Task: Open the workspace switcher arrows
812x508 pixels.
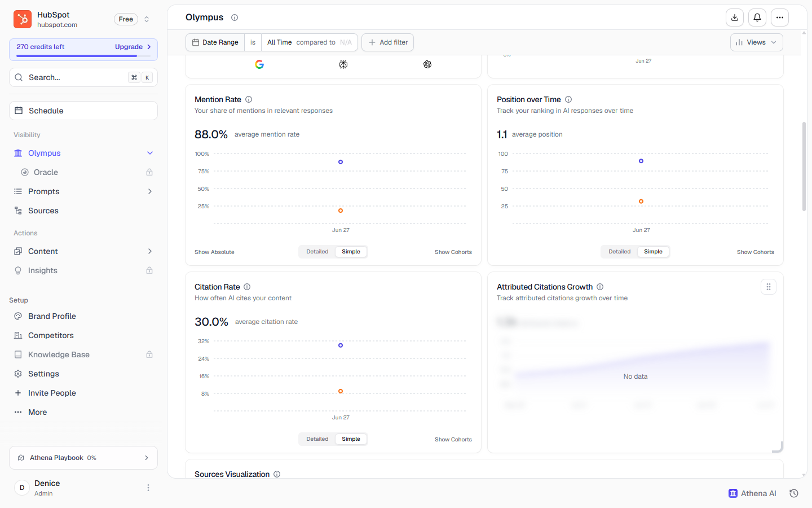Action: pos(147,19)
